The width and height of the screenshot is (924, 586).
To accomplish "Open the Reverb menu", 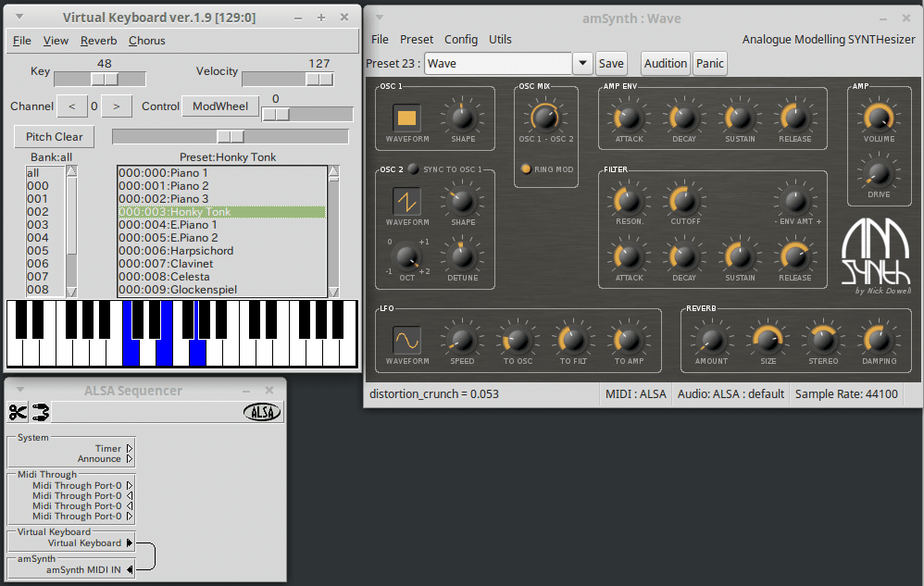I will coord(98,41).
